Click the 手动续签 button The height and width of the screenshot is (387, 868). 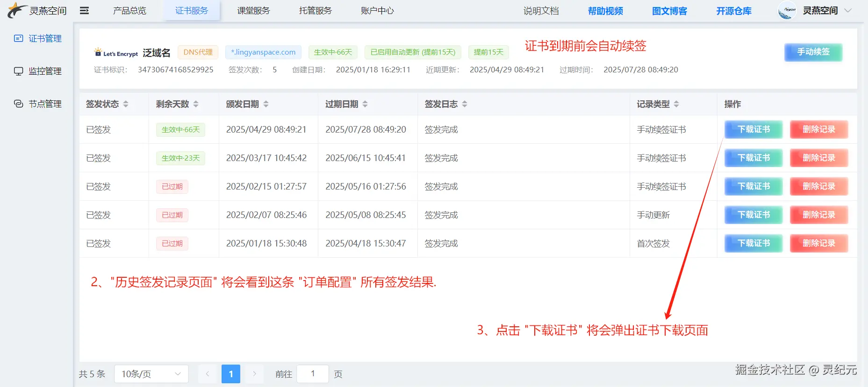tap(813, 52)
